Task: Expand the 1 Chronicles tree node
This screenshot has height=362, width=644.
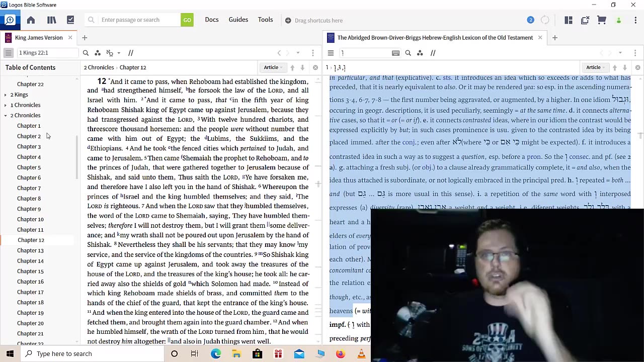Action: click(5, 105)
